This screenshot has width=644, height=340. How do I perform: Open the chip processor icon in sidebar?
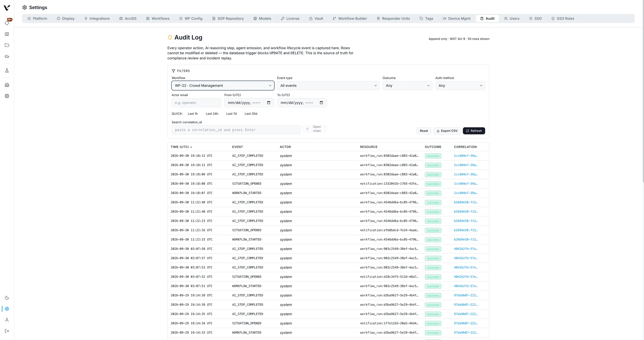(7, 96)
